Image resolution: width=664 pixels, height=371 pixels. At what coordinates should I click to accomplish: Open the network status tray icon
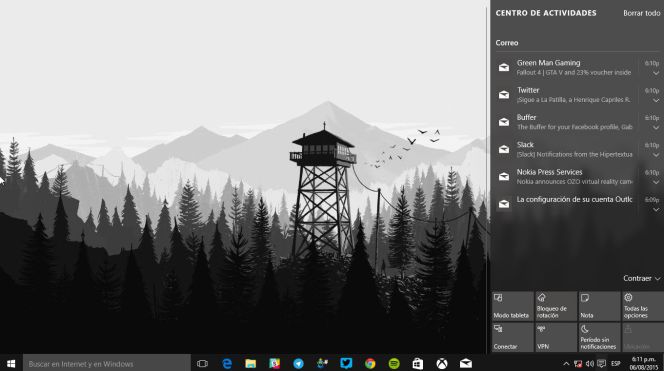[x=578, y=364]
